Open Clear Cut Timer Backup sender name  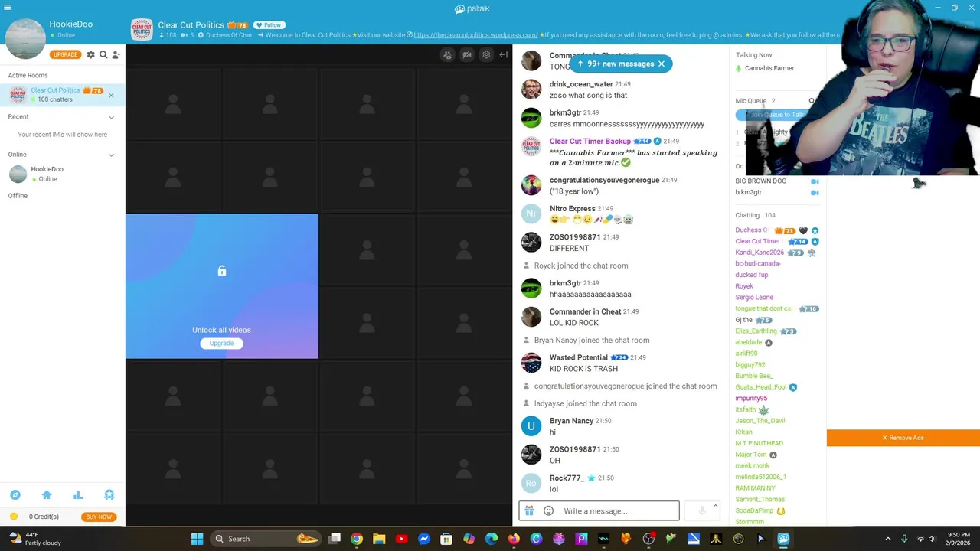(590, 141)
